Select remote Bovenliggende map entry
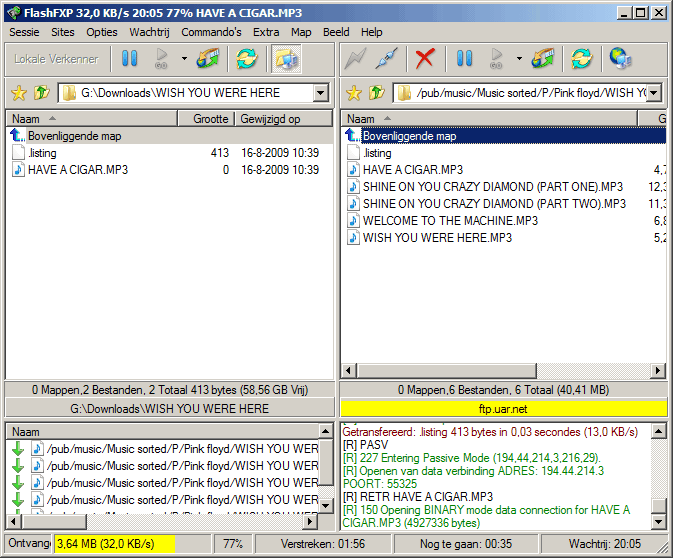This screenshot has width=673, height=558. pos(504,136)
